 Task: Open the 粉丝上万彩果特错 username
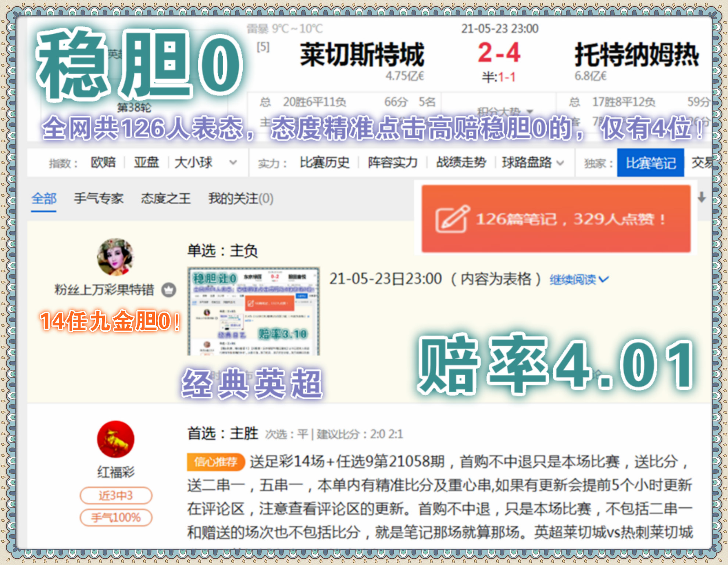[x=104, y=290]
